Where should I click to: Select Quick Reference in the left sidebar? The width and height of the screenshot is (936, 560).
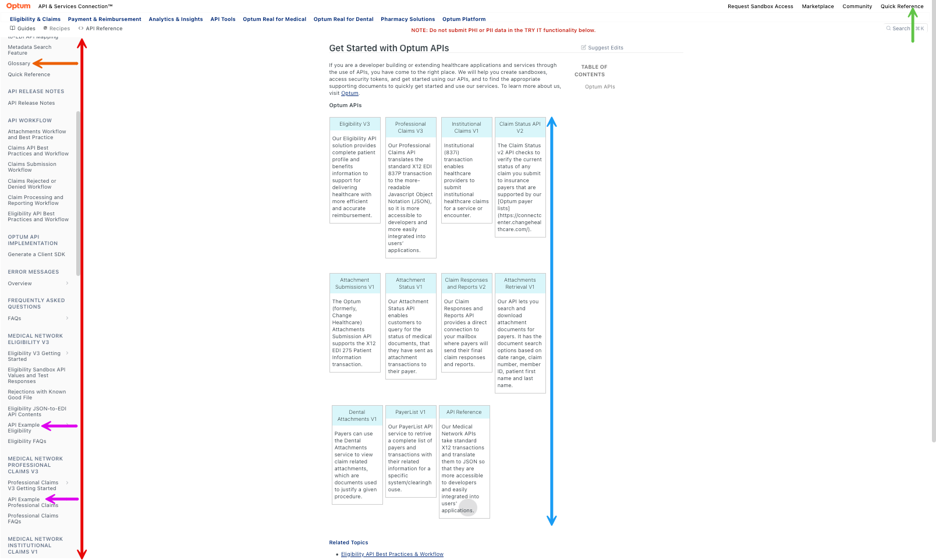[x=29, y=75]
